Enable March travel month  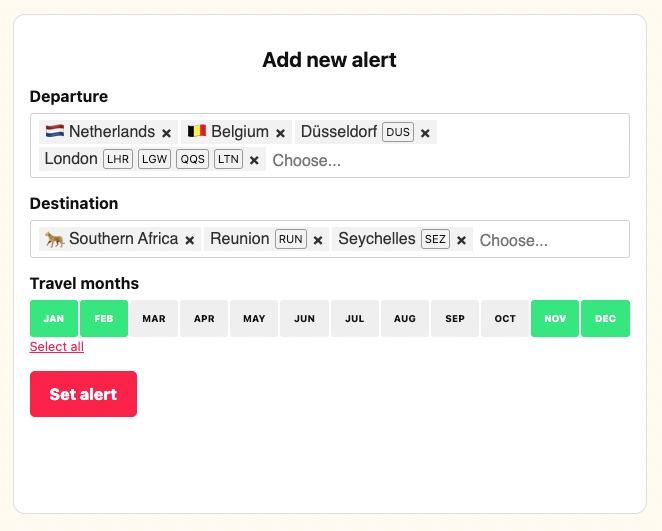[154, 319]
